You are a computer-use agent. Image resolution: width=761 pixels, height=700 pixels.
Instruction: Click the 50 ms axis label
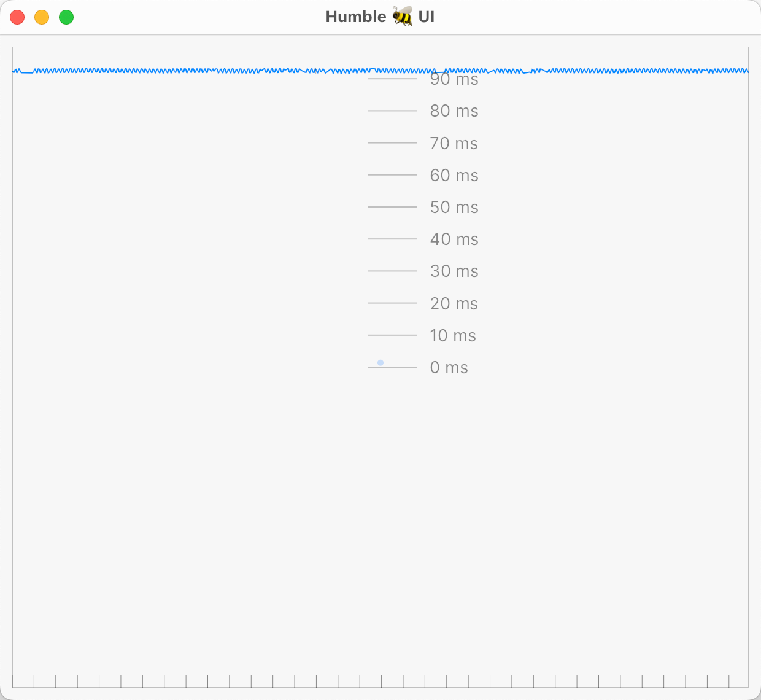(x=454, y=207)
